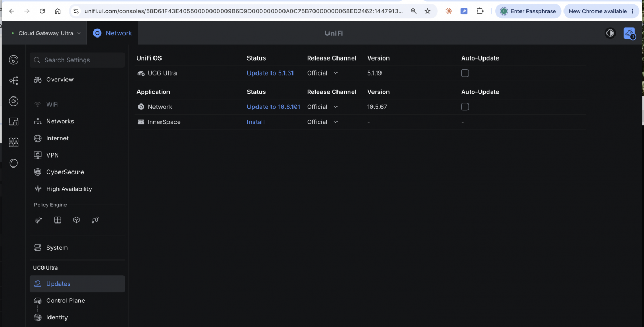644x327 pixels.
Task: Click Update to 10.6.101 link
Action: [274, 107]
